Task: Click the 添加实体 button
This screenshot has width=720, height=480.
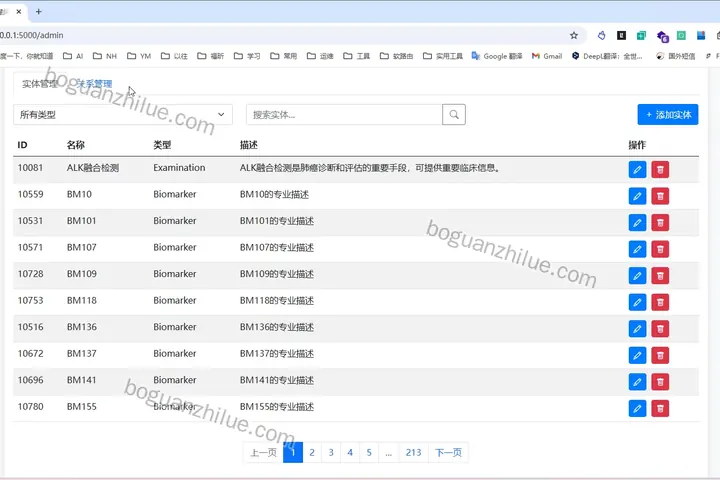Action: (x=668, y=114)
